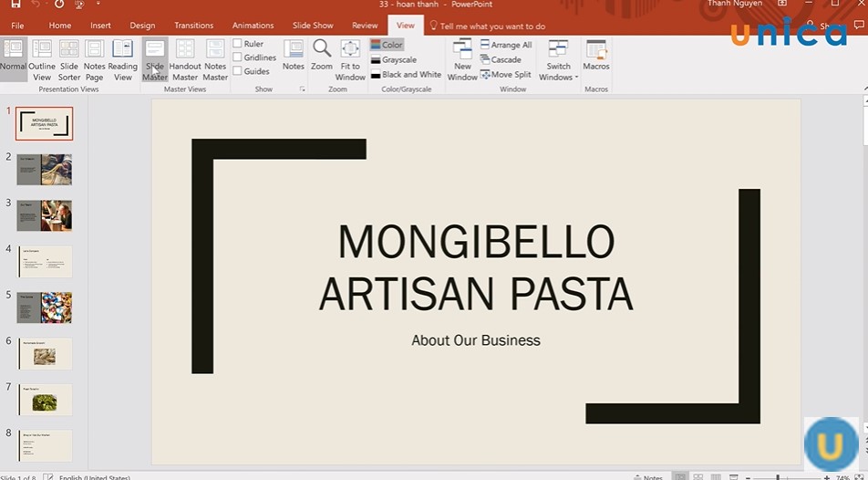
Task: Switch to the Transitions ribbon tab
Action: click(193, 26)
